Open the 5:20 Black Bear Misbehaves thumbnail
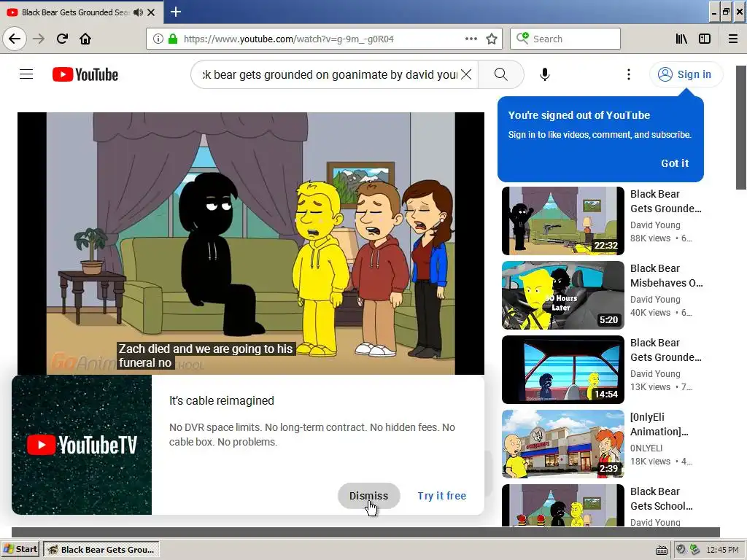 click(x=563, y=295)
